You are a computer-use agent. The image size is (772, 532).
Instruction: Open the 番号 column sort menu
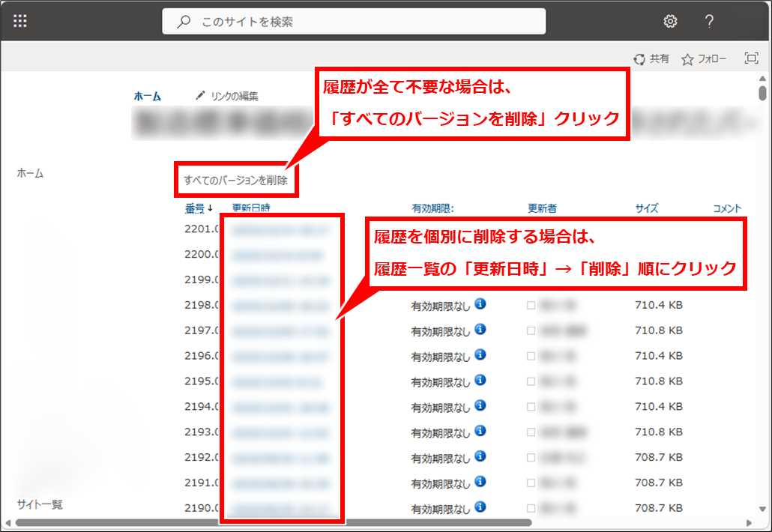[x=193, y=208]
